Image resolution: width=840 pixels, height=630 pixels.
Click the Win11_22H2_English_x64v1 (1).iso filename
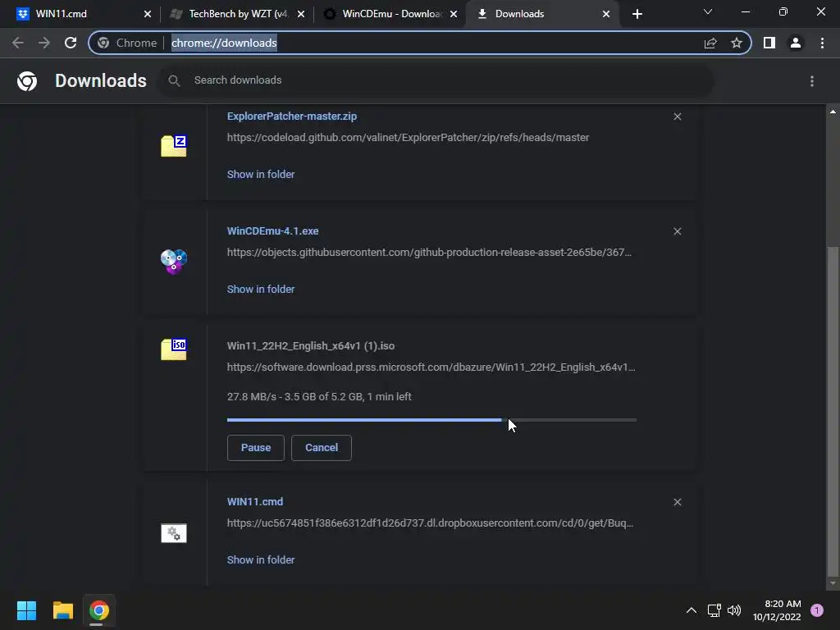coord(311,346)
